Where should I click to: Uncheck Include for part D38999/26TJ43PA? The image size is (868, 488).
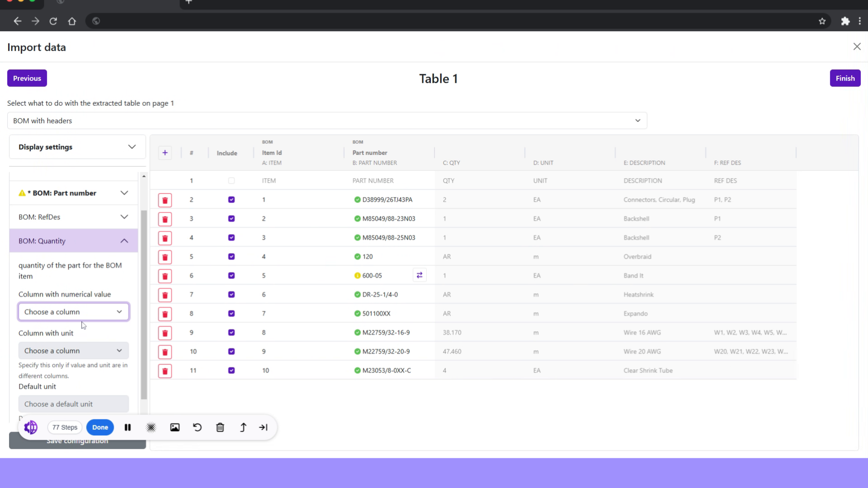(231, 199)
